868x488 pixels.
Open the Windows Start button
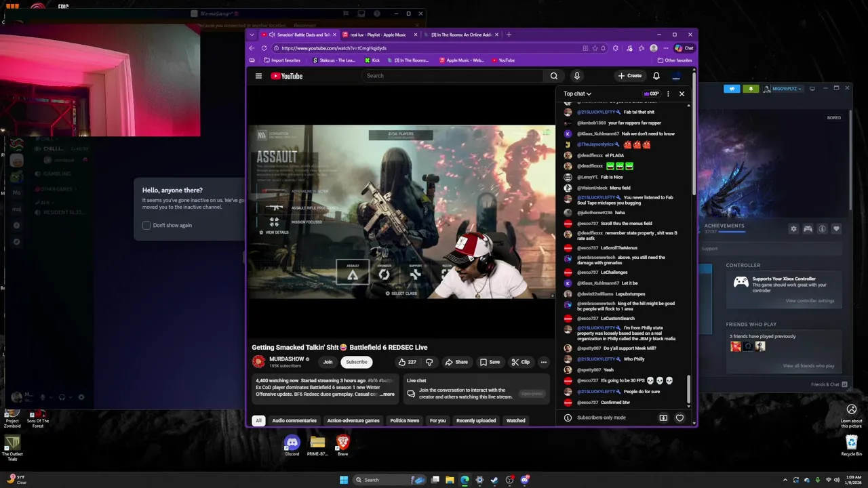tap(344, 480)
